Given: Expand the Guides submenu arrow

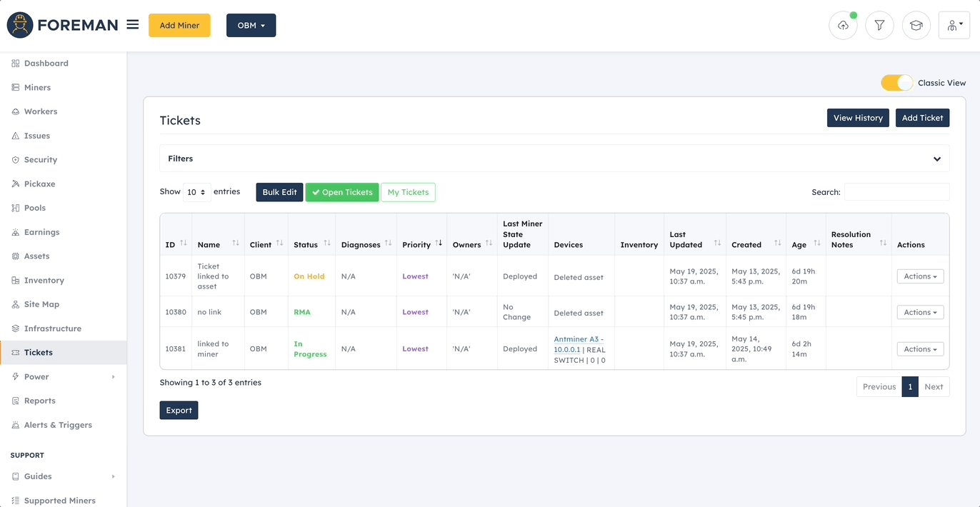Looking at the screenshot, I should (113, 476).
